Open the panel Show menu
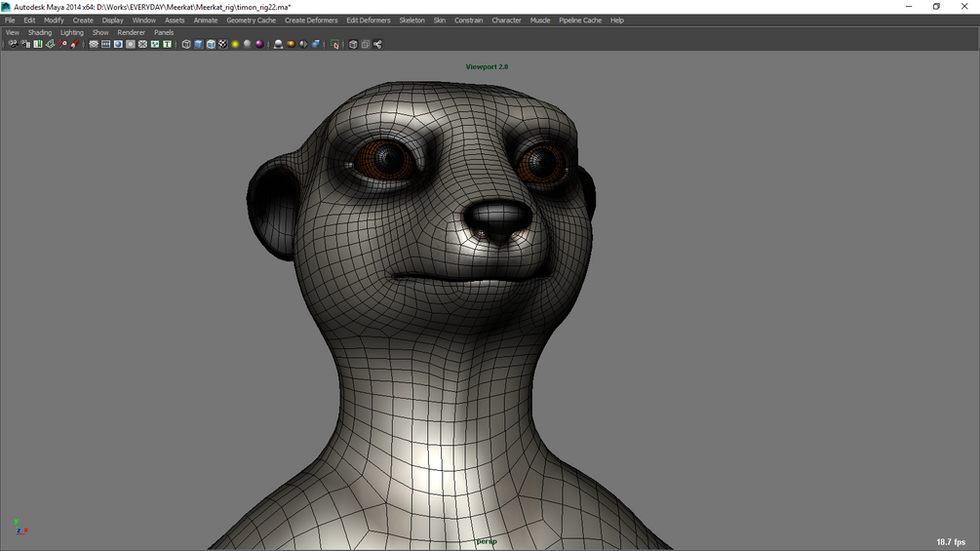980x551 pixels. click(100, 32)
